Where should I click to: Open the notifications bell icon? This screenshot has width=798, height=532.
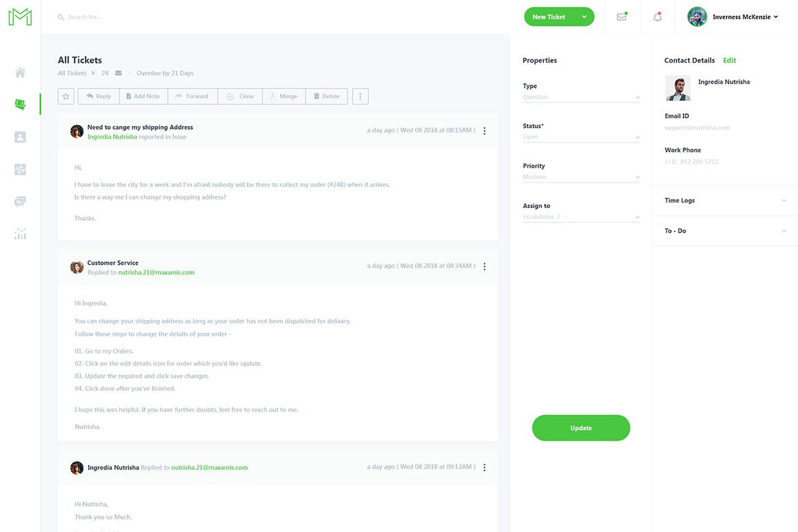pos(657,17)
